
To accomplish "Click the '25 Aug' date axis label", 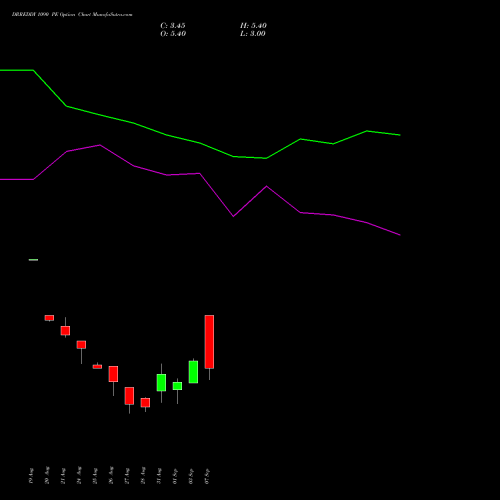I will point(95,476).
